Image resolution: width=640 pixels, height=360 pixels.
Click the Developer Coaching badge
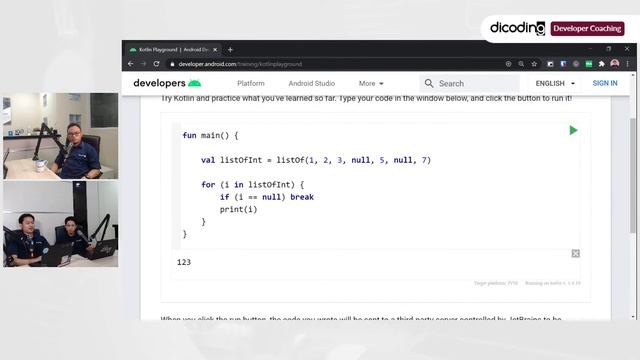click(587, 29)
